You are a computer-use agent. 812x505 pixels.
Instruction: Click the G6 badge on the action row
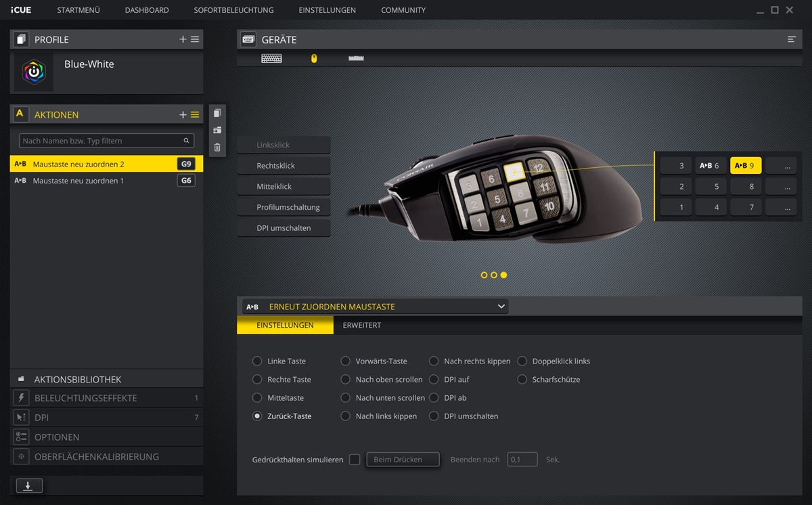[186, 181]
